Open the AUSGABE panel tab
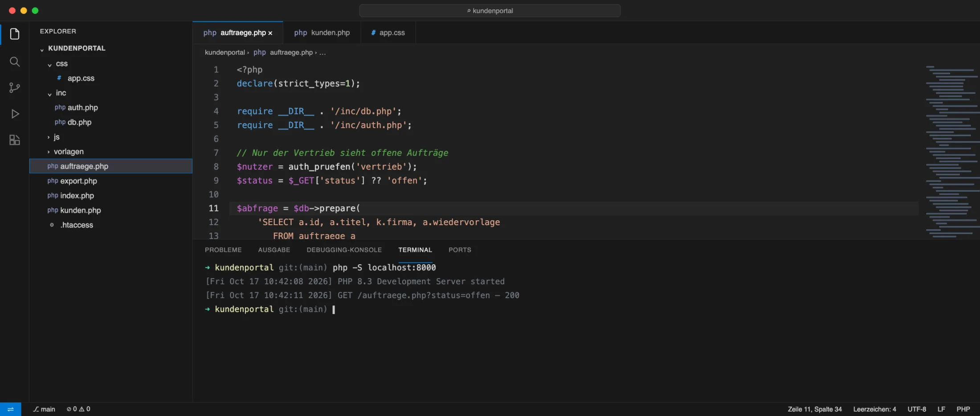 click(x=274, y=250)
